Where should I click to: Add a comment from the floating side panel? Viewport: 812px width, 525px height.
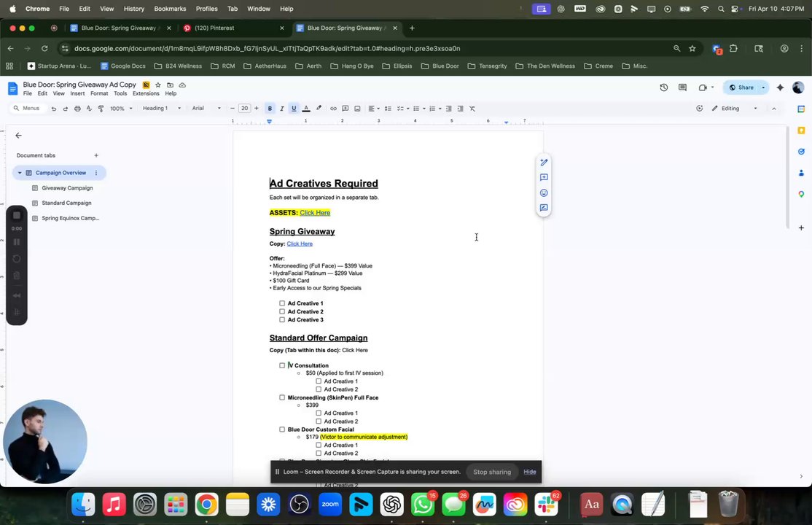[x=544, y=177]
